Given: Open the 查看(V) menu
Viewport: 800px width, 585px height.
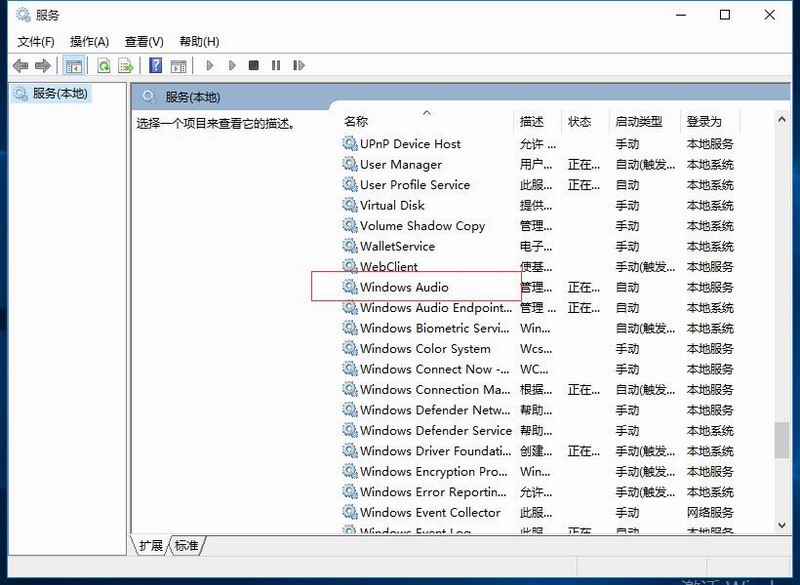Looking at the screenshot, I should [144, 41].
